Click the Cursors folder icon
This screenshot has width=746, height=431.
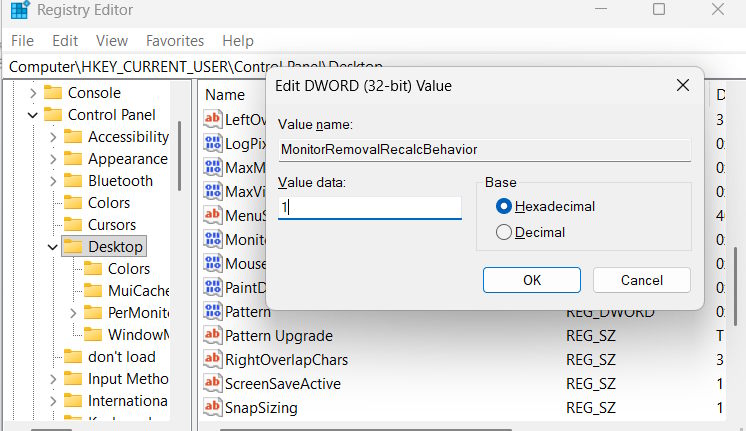[x=73, y=225]
